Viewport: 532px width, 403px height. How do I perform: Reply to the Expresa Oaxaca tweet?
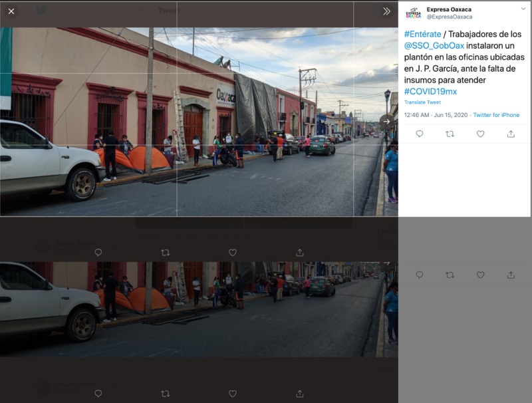point(420,134)
